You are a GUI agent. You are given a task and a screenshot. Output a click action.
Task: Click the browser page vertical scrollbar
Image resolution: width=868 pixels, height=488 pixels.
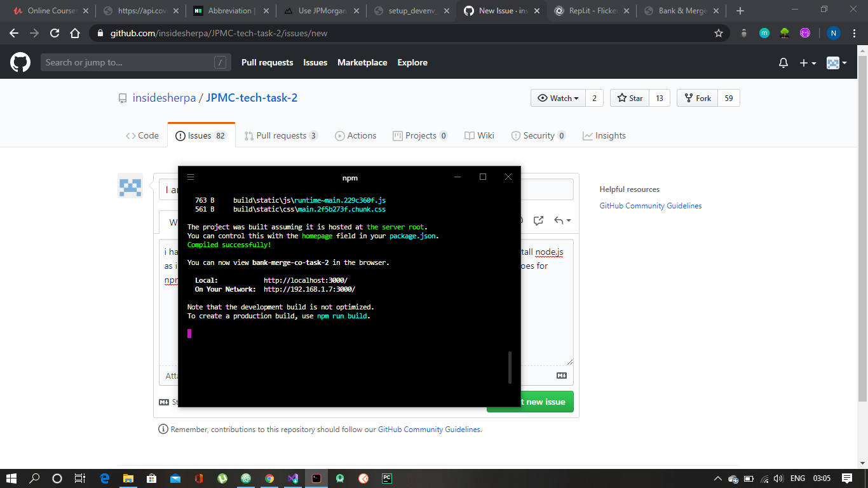tap(862, 229)
